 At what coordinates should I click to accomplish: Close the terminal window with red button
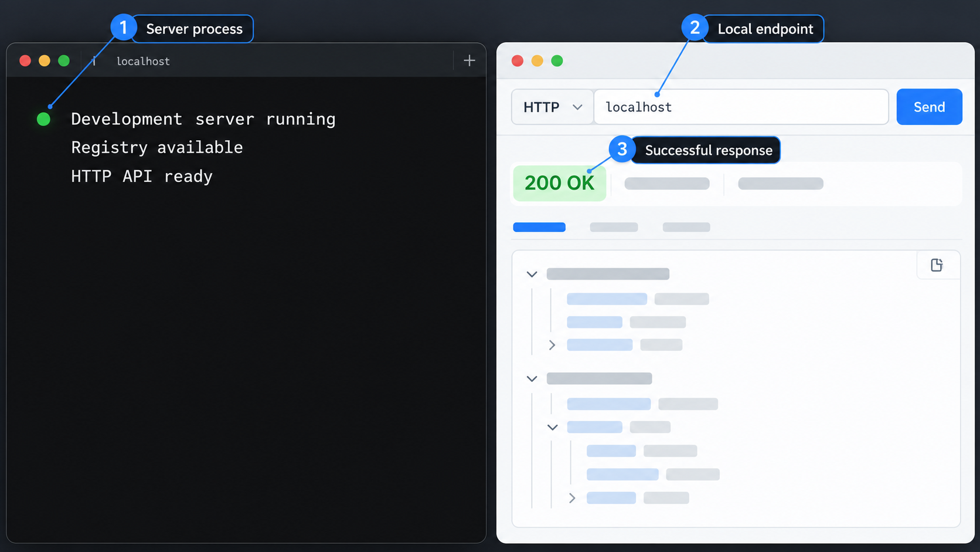(x=25, y=60)
